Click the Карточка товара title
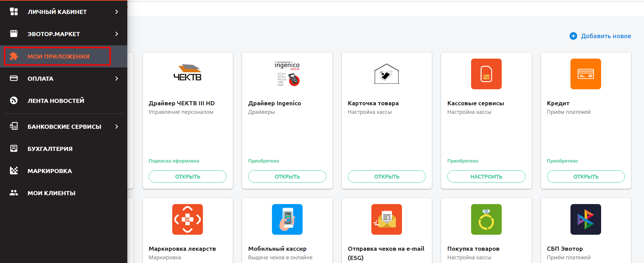This screenshot has width=644, height=263. 373,103
